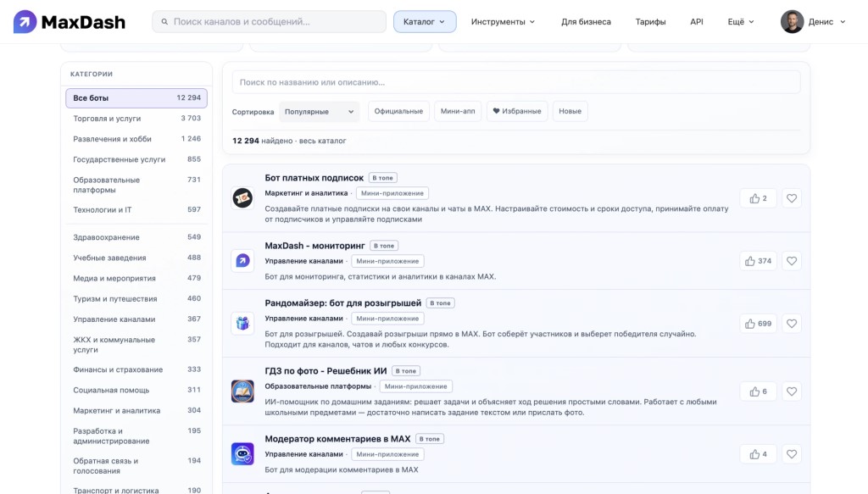This screenshot has width=868, height=494.
Task: Click the Мини-приложение tag of ГДЗ по фото
Action: 415,386
